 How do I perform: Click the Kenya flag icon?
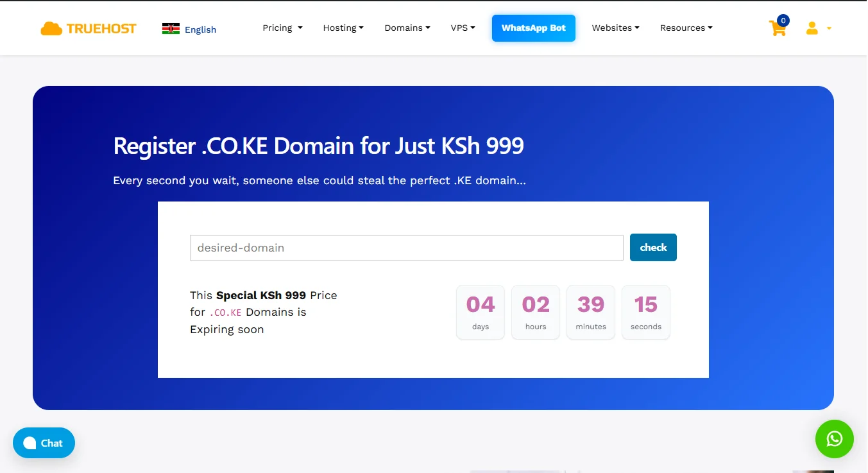coord(171,29)
